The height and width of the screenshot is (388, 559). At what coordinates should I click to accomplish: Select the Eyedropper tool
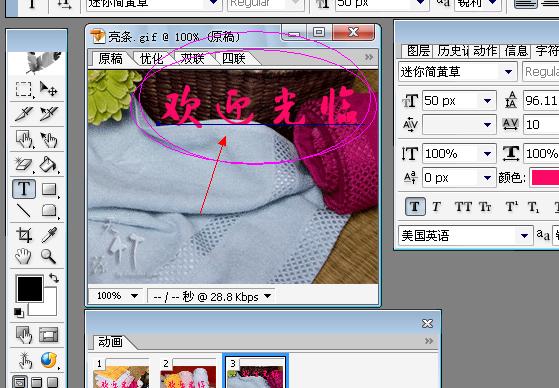[49, 235]
